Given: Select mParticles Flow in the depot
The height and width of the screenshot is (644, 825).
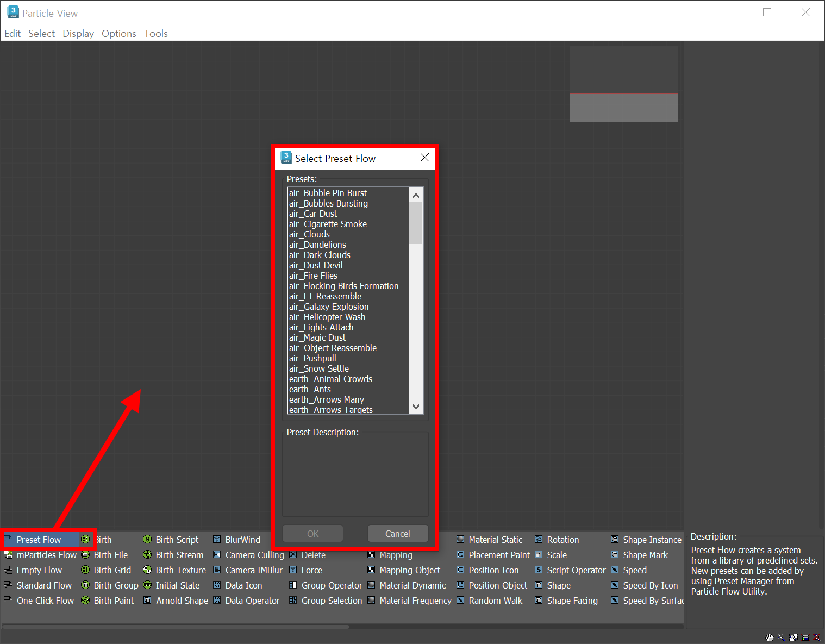Looking at the screenshot, I should click(x=40, y=555).
